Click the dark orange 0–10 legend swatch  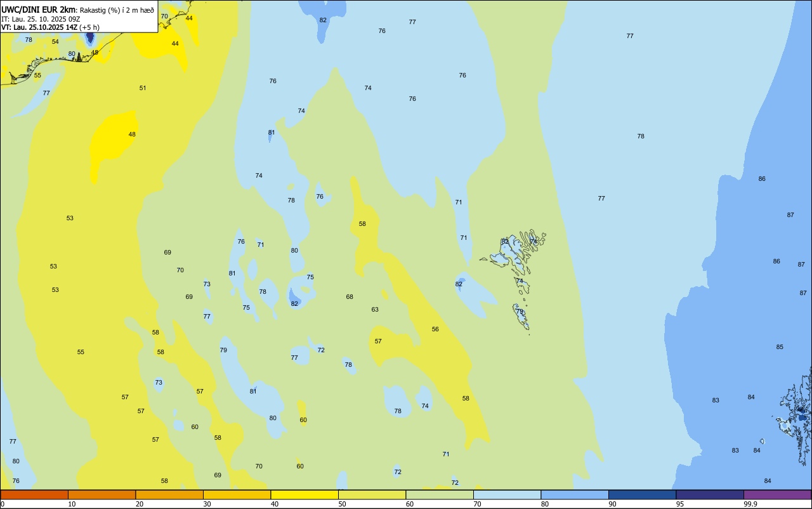(x=34, y=494)
